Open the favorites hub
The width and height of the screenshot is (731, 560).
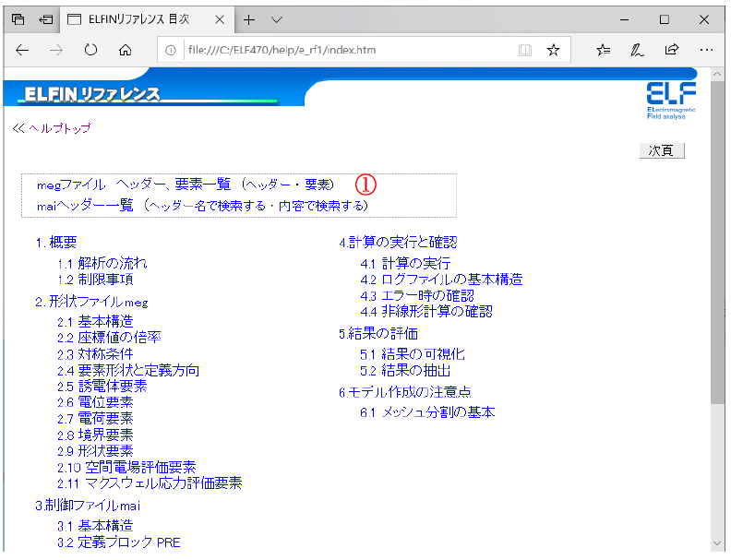click(604, 50)
